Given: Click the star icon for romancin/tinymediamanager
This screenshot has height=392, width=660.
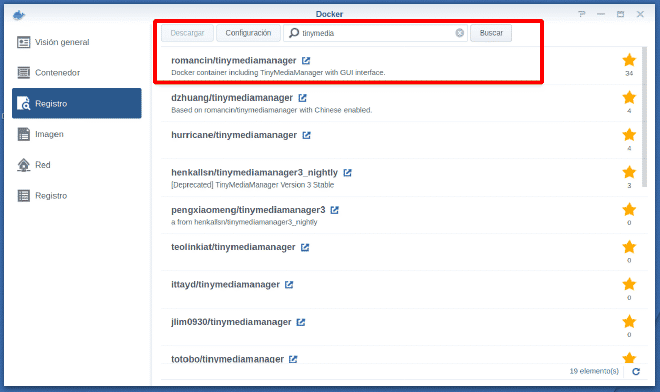Looking at the screenshot, I should pyautogui.click(x=629, y=60).
